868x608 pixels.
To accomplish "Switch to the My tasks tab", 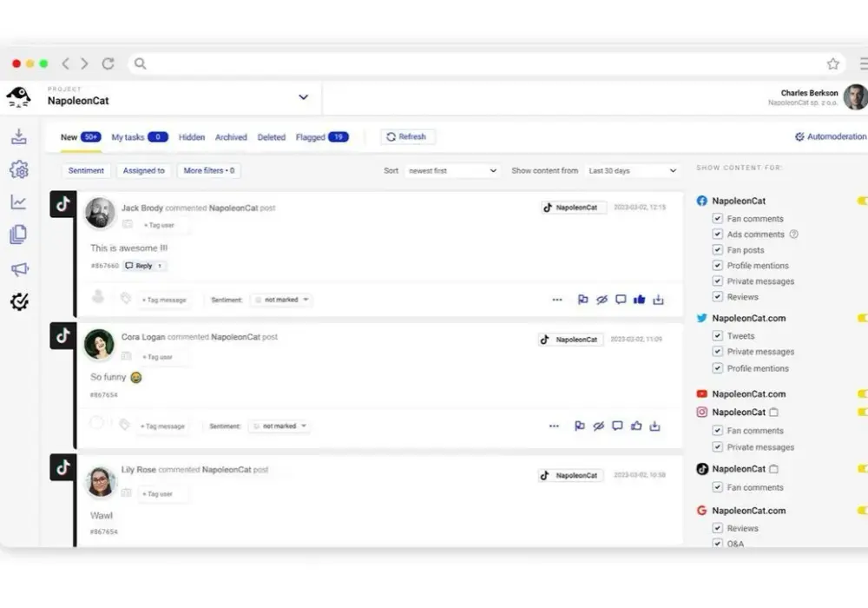I will [140, 137].
